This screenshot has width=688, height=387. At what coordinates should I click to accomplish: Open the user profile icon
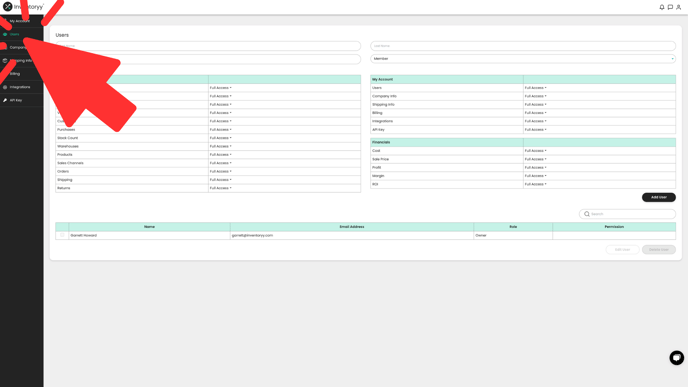pos(678,7)
